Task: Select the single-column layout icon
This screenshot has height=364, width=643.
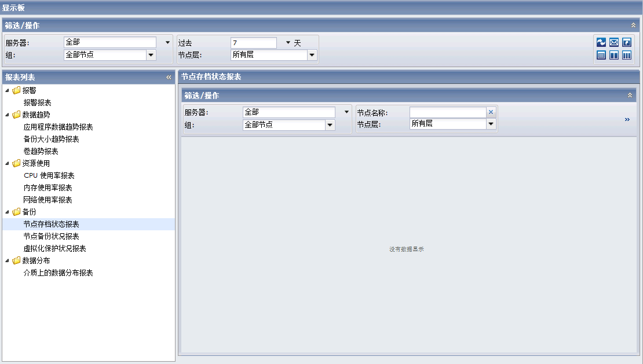Action: pyautogui.click(x=601, y=55)
